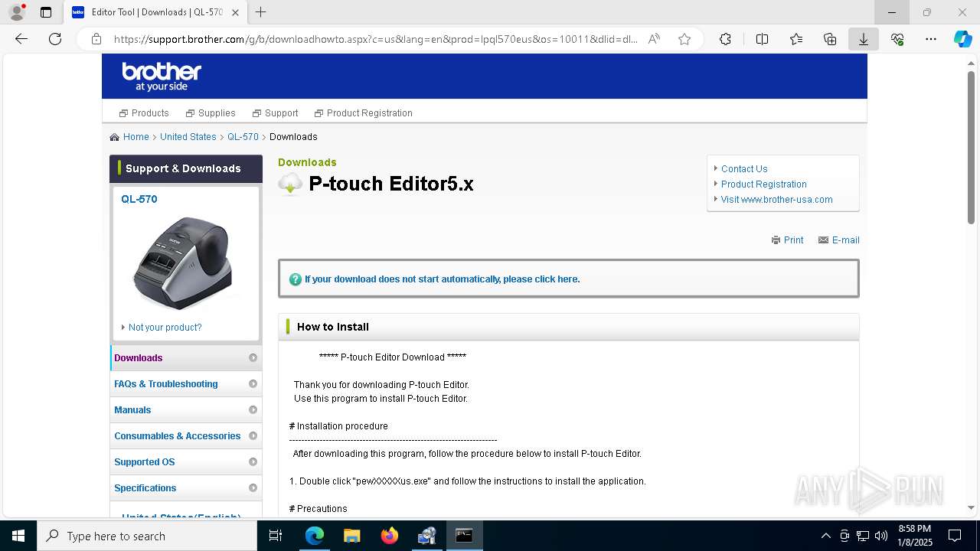
Task: Send page via E-mail link
Action: tap(838, 240)
